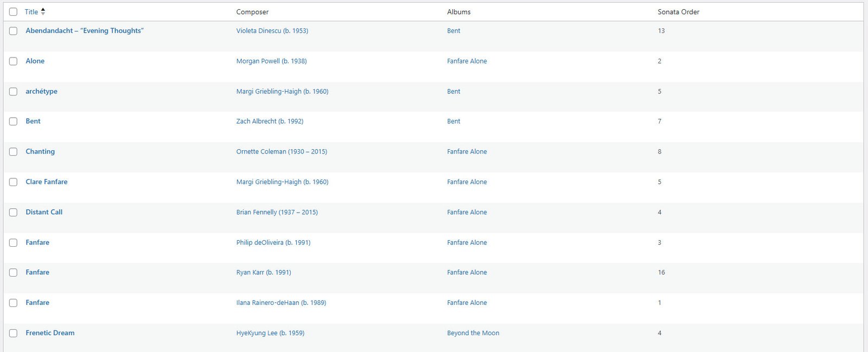Click composer Philip deOliveira (b. 1991)

tap(273, 243)
